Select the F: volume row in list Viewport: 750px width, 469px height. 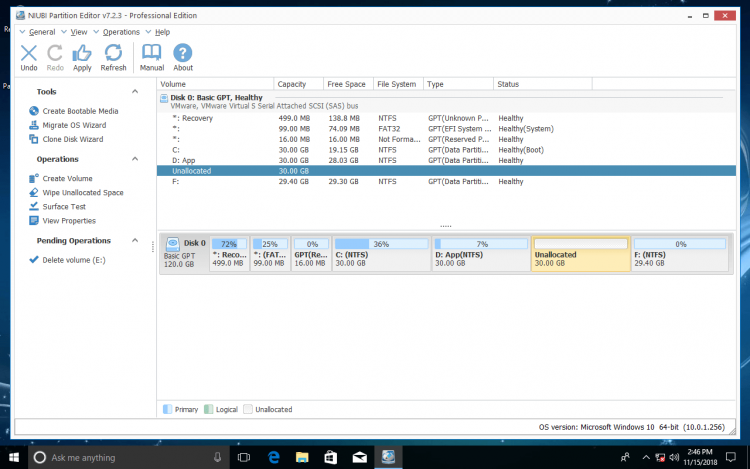[446, 181]
